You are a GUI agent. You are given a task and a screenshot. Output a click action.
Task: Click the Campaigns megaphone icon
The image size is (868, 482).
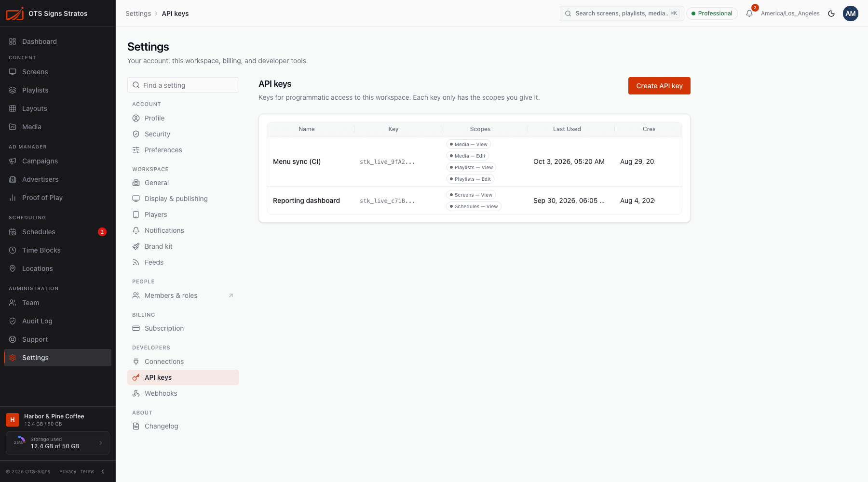13,161
